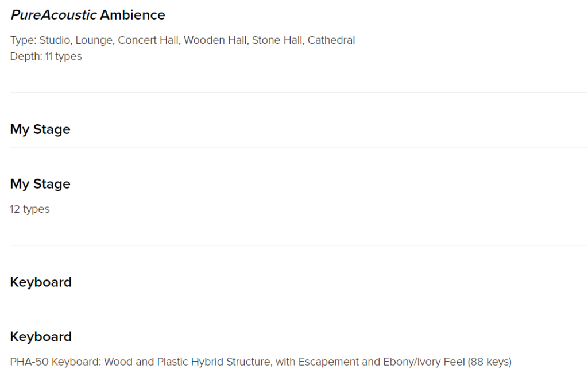Viewport: 588px width, 380px height.
Task: Click Stone Hall in the Type list
Action: click(x=277, y=40)
